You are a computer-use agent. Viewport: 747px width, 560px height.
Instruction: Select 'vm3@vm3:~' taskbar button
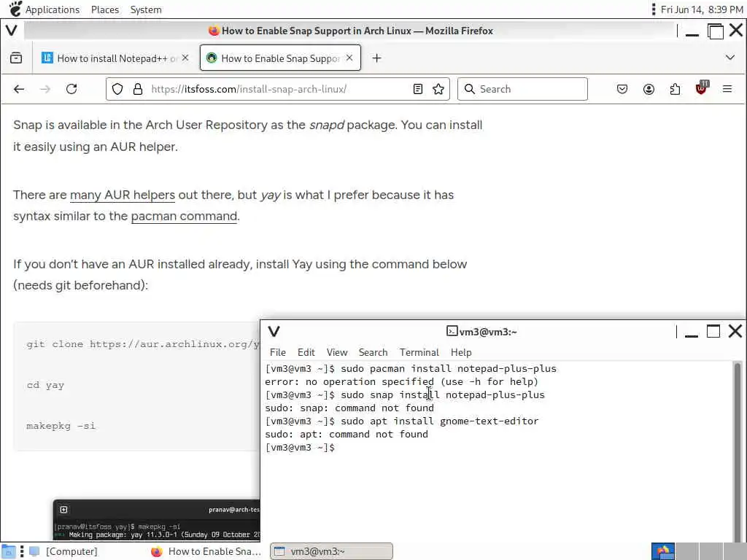(x=332, y=551)
